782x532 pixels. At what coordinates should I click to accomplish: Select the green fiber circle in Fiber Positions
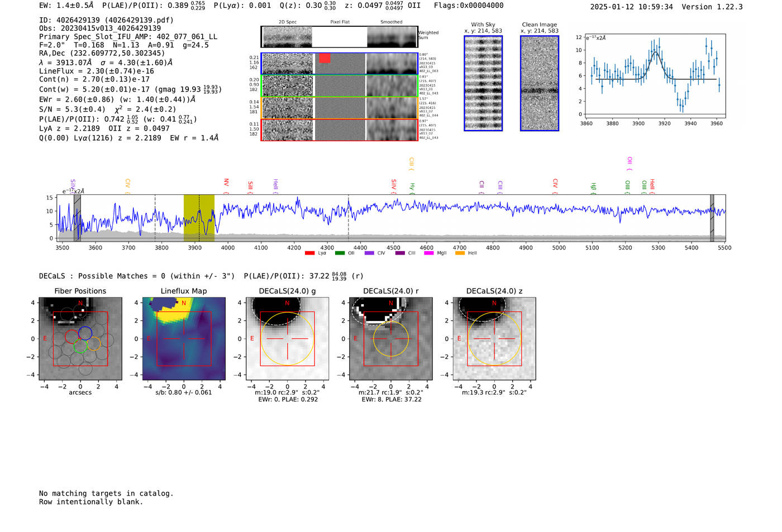80,346
